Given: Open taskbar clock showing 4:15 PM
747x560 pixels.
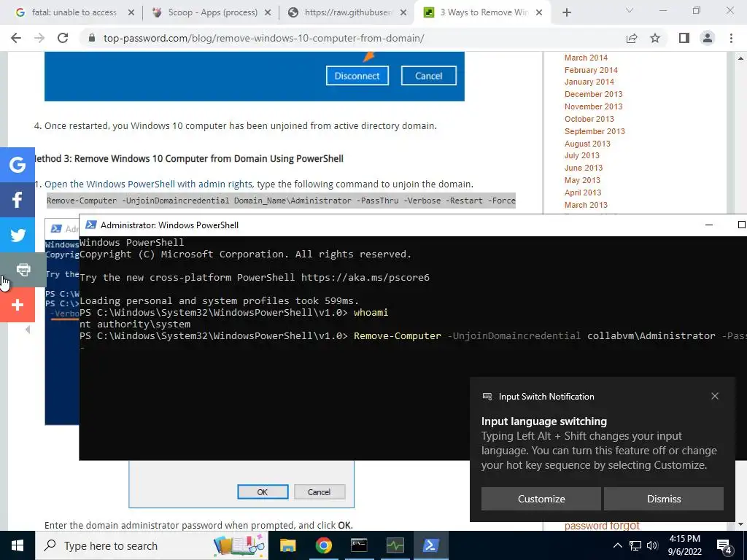Looking at the screenshot, I should pos(684,545).
